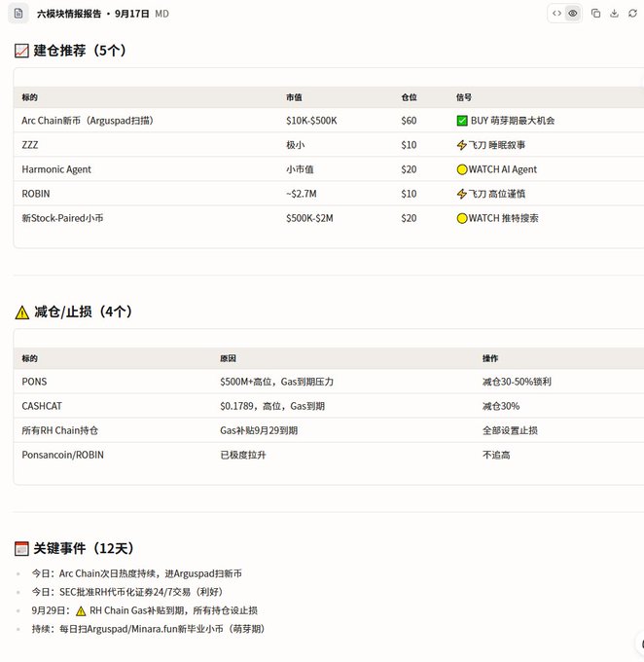Click the ~$2.7M market cap value
The width and height of the screenshot is (644, 662).
point(302,194)
